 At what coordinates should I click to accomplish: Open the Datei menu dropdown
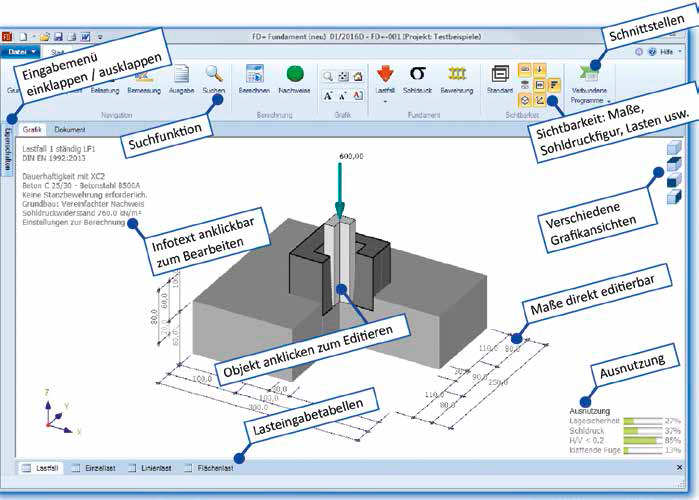(20, 52)
